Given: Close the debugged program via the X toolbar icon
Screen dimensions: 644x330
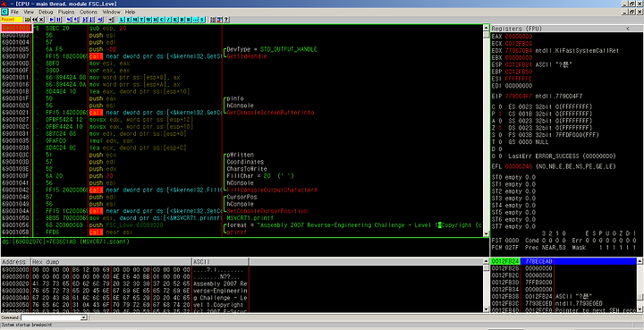Looking at the screenshot, I should (41, 20).
